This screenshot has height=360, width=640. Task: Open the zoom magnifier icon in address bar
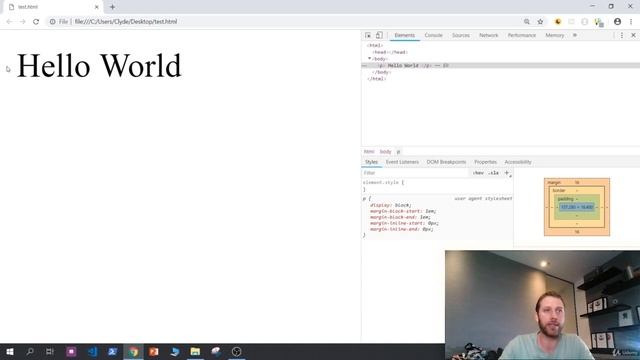tap(527, 22)
